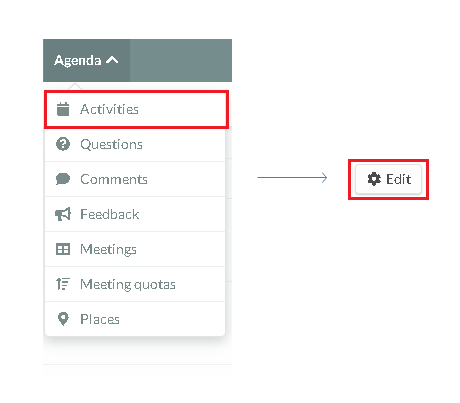Click the question mark icon for Questions
460x403 pixels.
(x=63, y=144)
